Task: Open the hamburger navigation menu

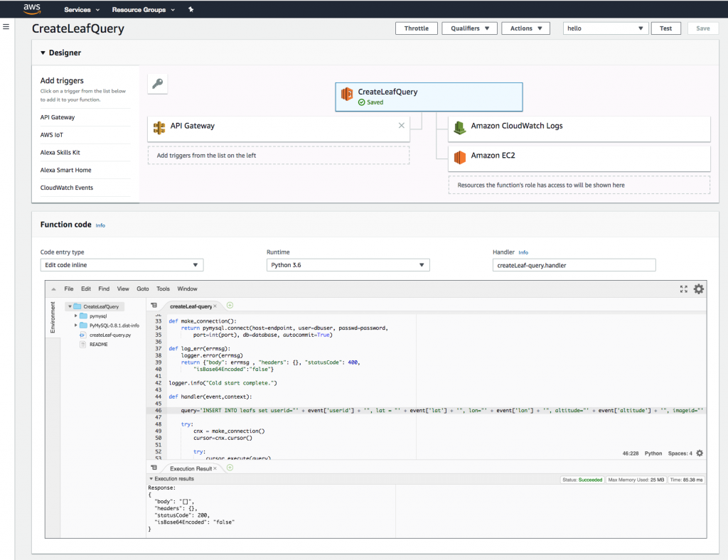Action: pos(6,27)
